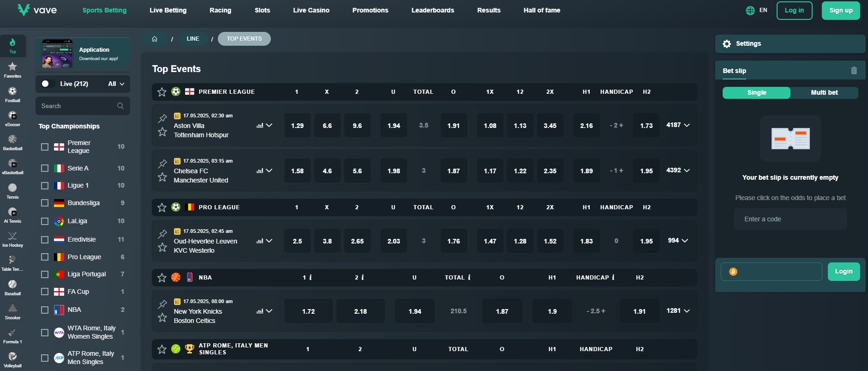Select Baseball in the sports sidebar
The width and height of the screenshot is (868, 371).
[12, 287]
